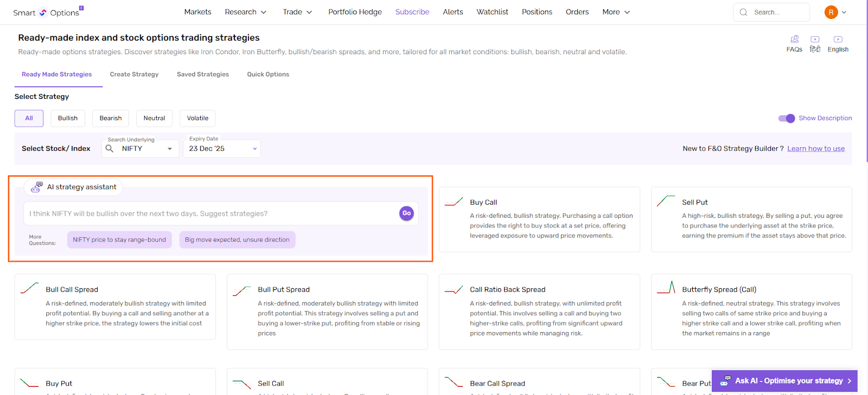Screen dimensions: 868x395
Task: Switch to the Create Strategy tab
Action: click(134, 74)
